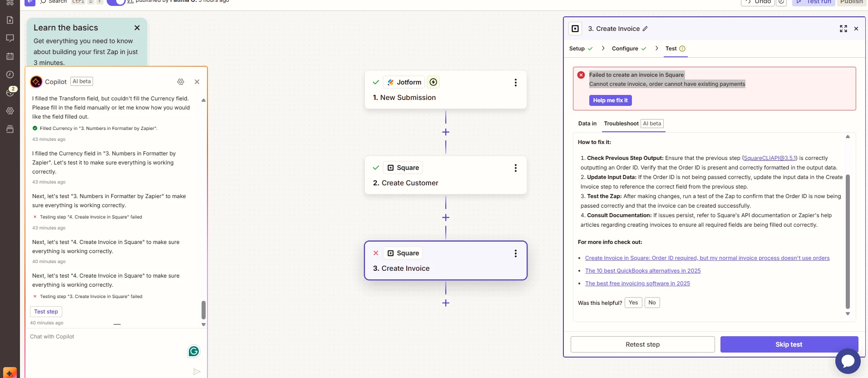Open three-dot menu on New Submission step
868x378 pixels.
click(x=516, y=82)
